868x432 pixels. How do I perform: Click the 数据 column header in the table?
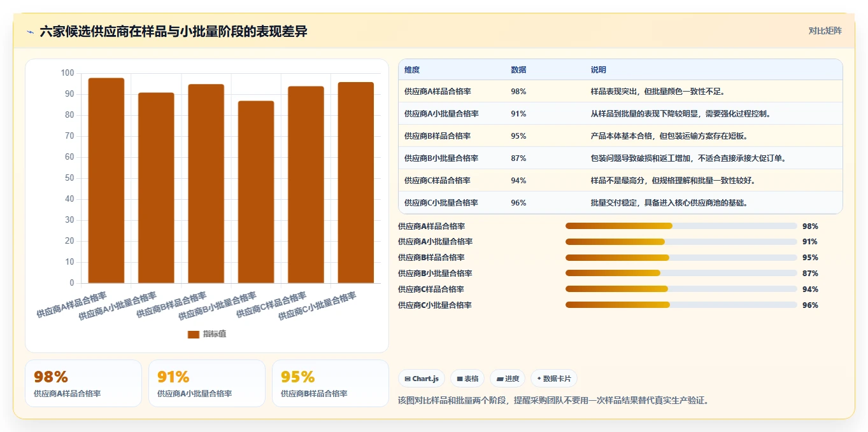coord(518,70)
